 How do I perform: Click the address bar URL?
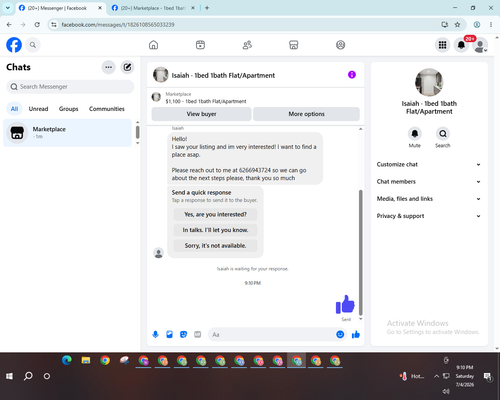118,25
